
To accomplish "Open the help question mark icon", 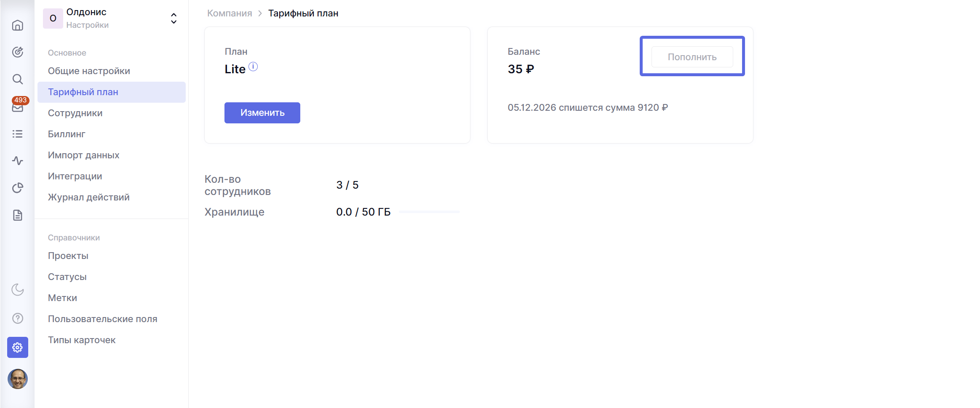I will (18, 318).
